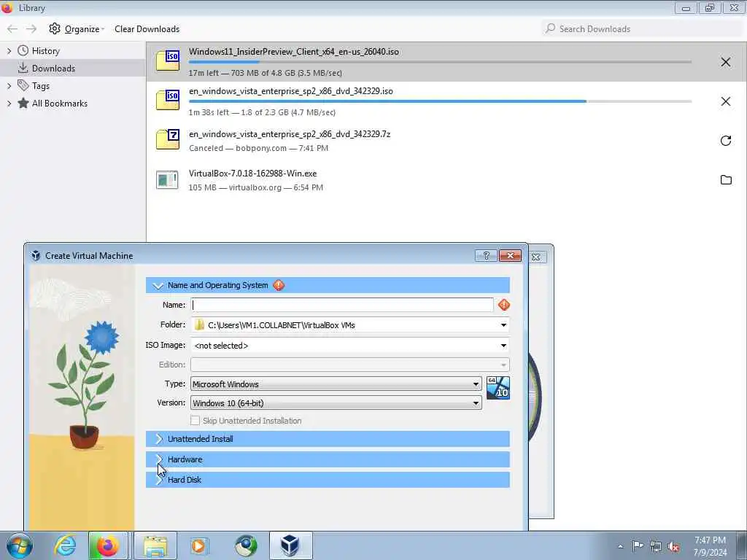Image resolution: width=747 pixels, height=560 pixels.
Task: Expand the Hard Disk section
Action: click(x=159, y=480)
